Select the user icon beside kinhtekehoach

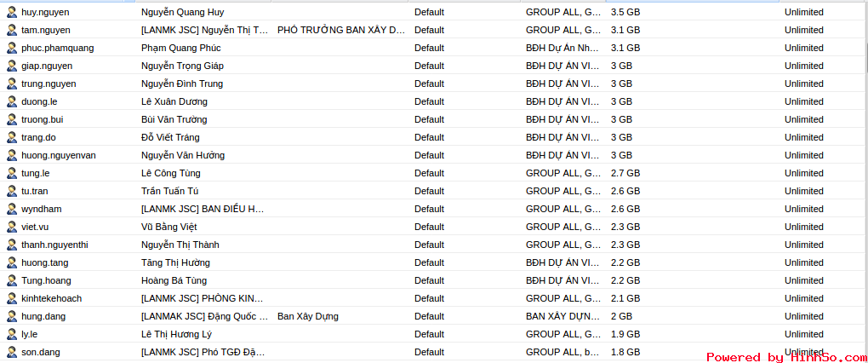point(12,298)
